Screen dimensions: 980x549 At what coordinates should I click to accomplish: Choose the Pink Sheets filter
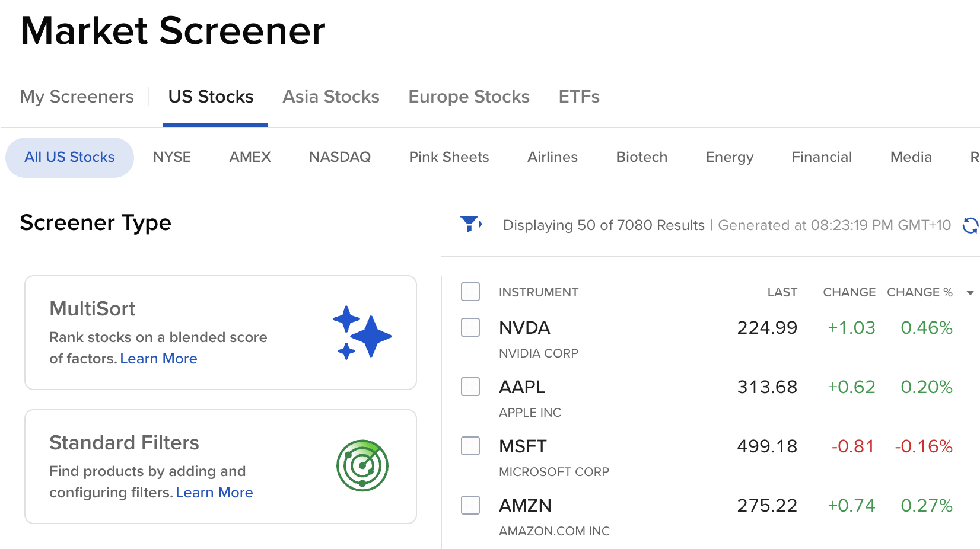[x=449, y=157]
